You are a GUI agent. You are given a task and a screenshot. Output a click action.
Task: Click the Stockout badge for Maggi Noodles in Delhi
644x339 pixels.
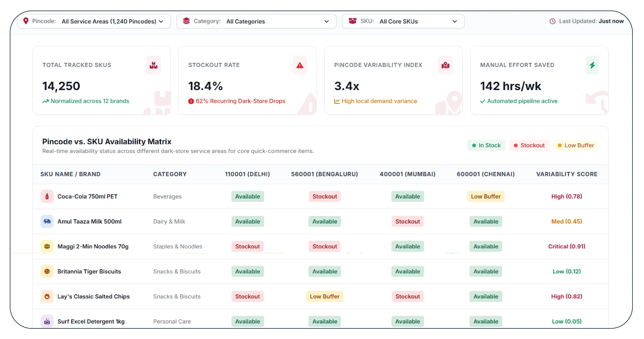(248, 246)
